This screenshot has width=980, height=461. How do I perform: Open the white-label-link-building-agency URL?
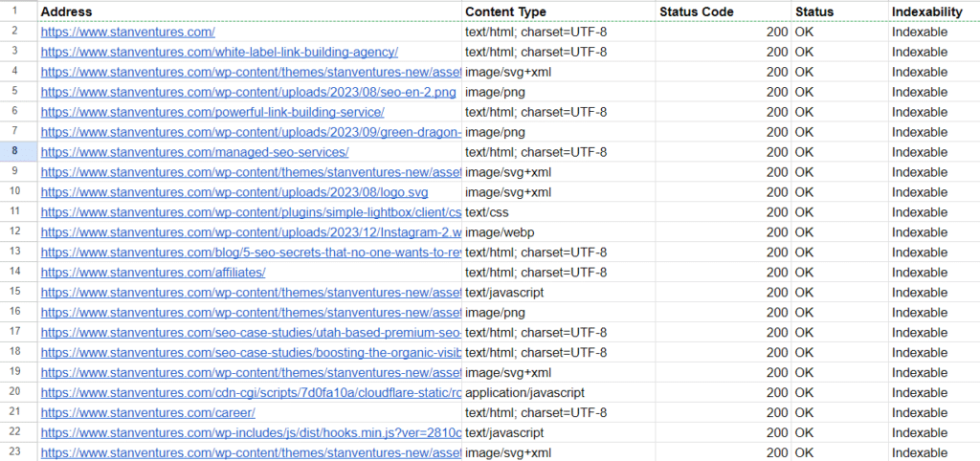pyautogui.click(x=219, y=52)
